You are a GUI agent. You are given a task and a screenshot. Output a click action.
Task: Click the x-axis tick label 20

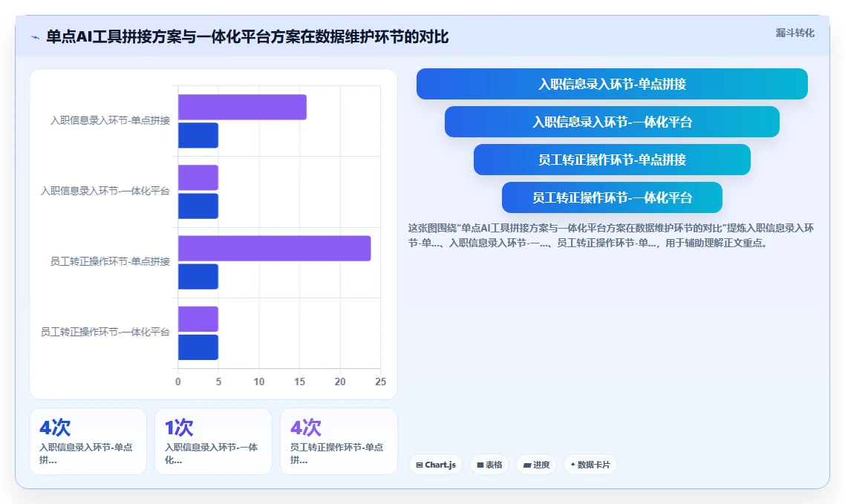click(x=340, y=382)
